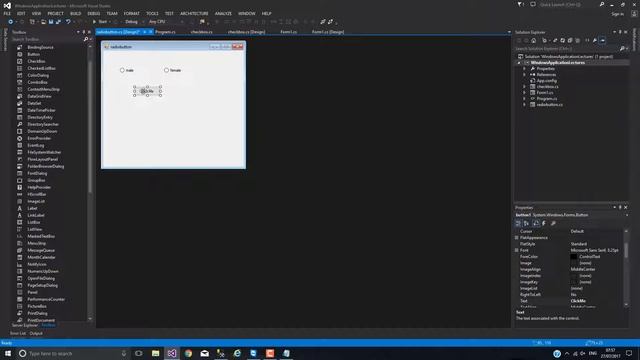
Task: Click the Windows Start button
Action: click(8, 353)
